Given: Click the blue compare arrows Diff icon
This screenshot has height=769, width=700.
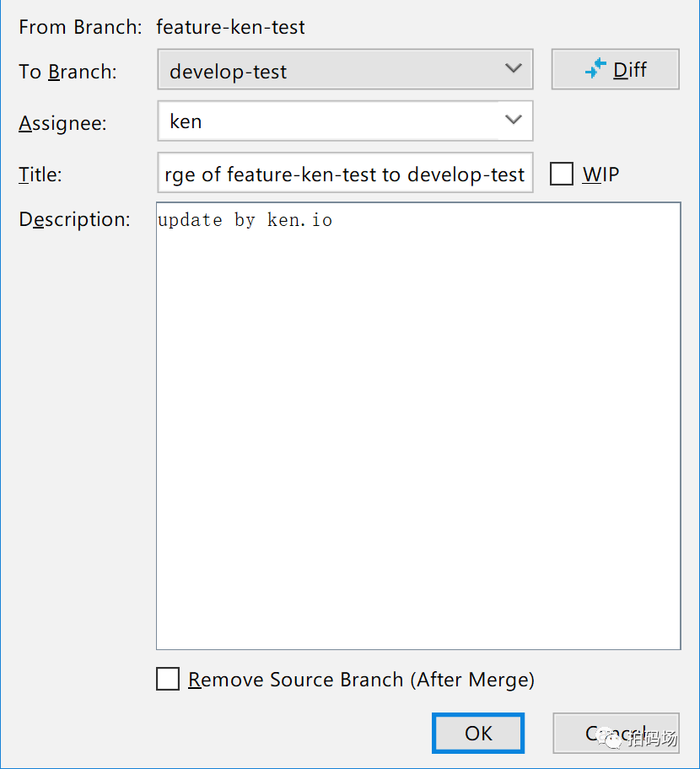Looking at the screenshot, I should (x=595, y=68).
